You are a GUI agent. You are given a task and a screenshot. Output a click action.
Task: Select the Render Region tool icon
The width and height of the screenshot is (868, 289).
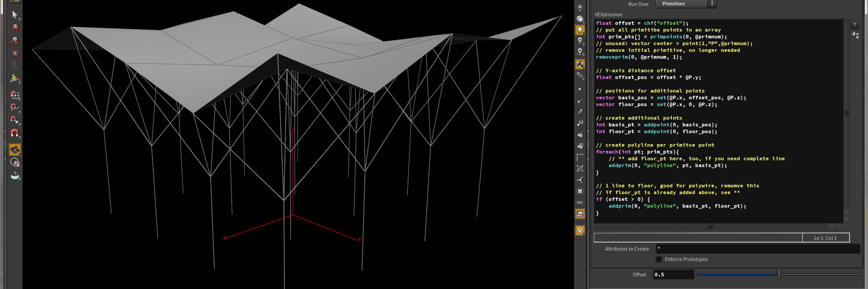tap(15, 162)
